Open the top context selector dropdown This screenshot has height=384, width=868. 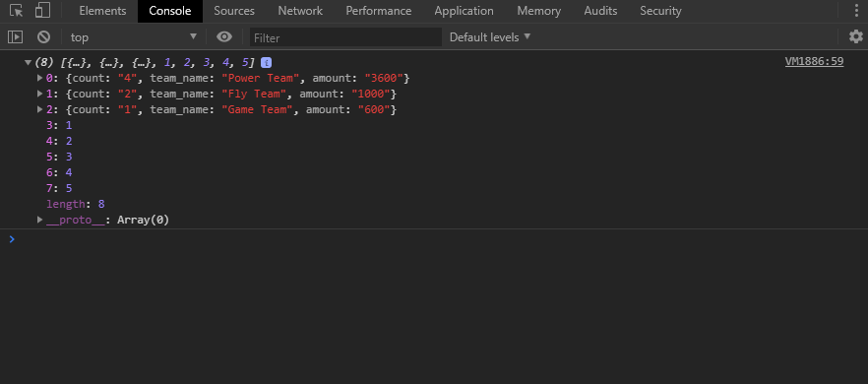(134, 37)
